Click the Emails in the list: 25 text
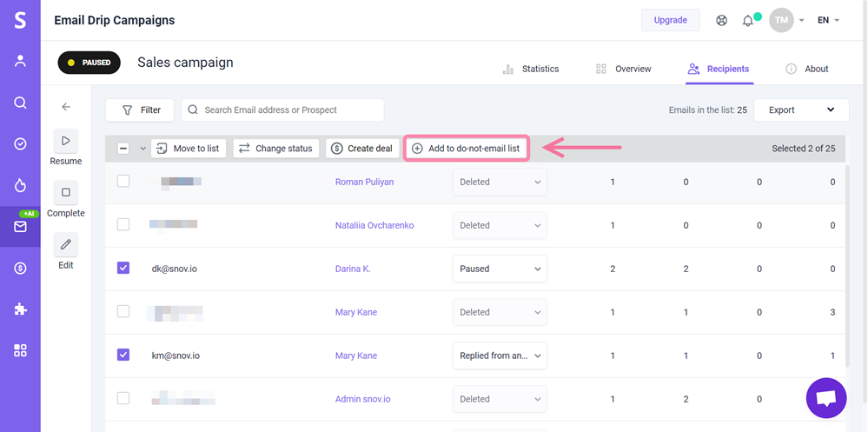Screen dimensions: 868x432 pyautogui.click(x=707, y=110)
